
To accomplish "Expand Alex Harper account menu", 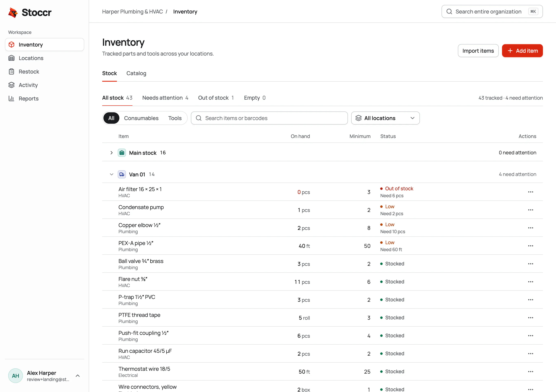I will point(78,375).
